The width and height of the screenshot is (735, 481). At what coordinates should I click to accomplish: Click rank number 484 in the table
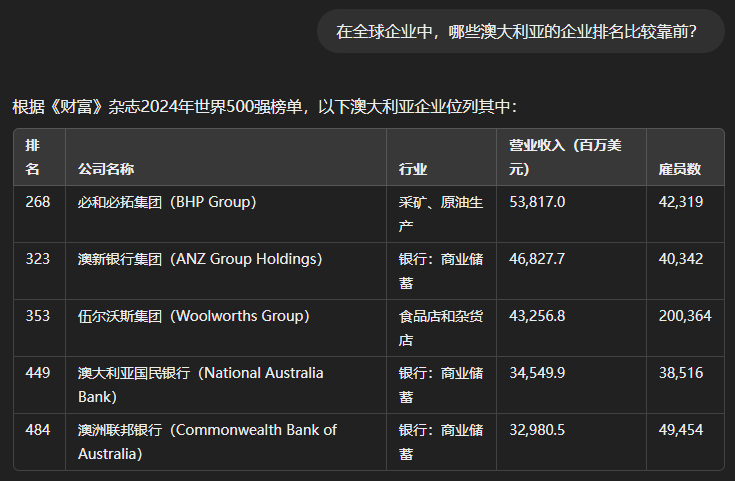pyautogui.click(x=38, y=430)
